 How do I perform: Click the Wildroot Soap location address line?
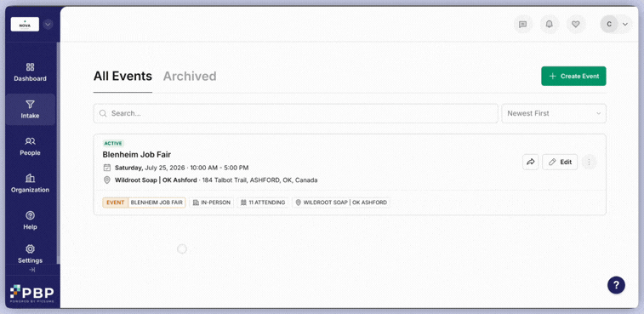click(216, 180)
